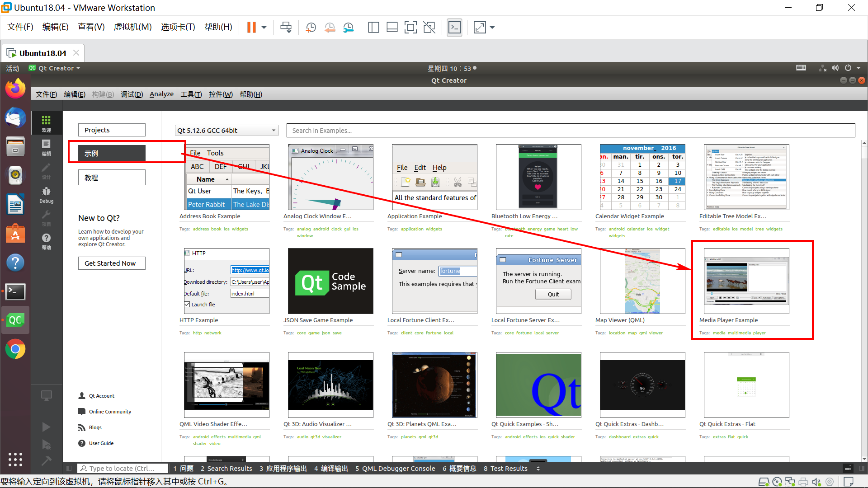Toggle the output pane progress details button

pyautogui.click(x=848, y=469)
